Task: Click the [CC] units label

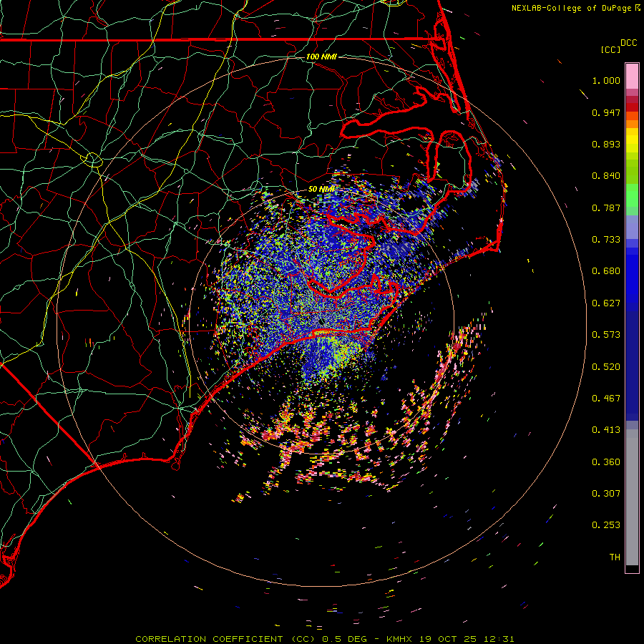Action: coord(610,50)
